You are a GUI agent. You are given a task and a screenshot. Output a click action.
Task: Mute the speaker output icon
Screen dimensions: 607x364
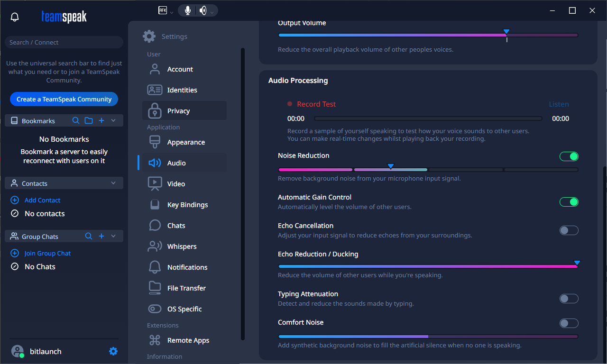pyautogui.click(x=203, y=10)
